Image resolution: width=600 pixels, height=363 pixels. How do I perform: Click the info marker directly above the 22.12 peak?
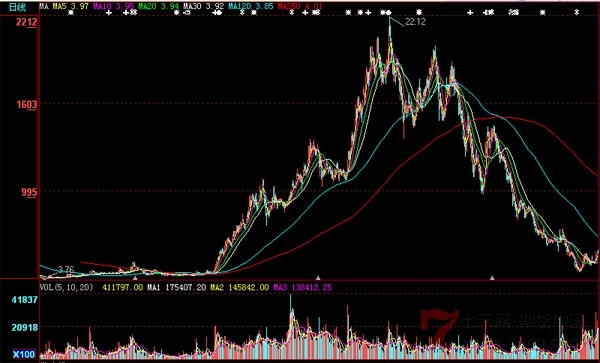click(x=389, y=13)
